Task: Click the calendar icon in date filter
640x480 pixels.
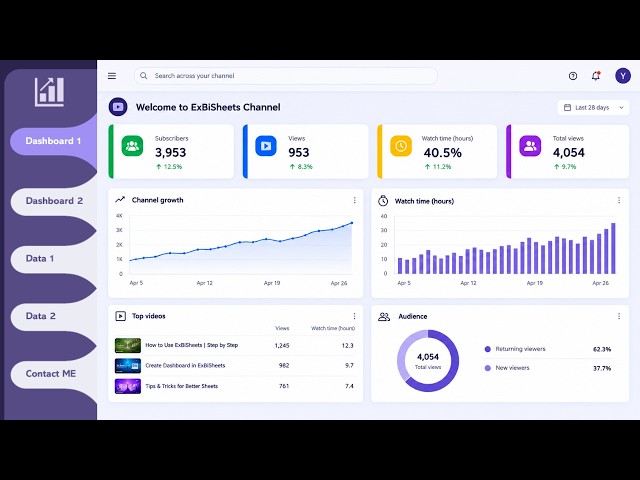Action: point(567,107)
